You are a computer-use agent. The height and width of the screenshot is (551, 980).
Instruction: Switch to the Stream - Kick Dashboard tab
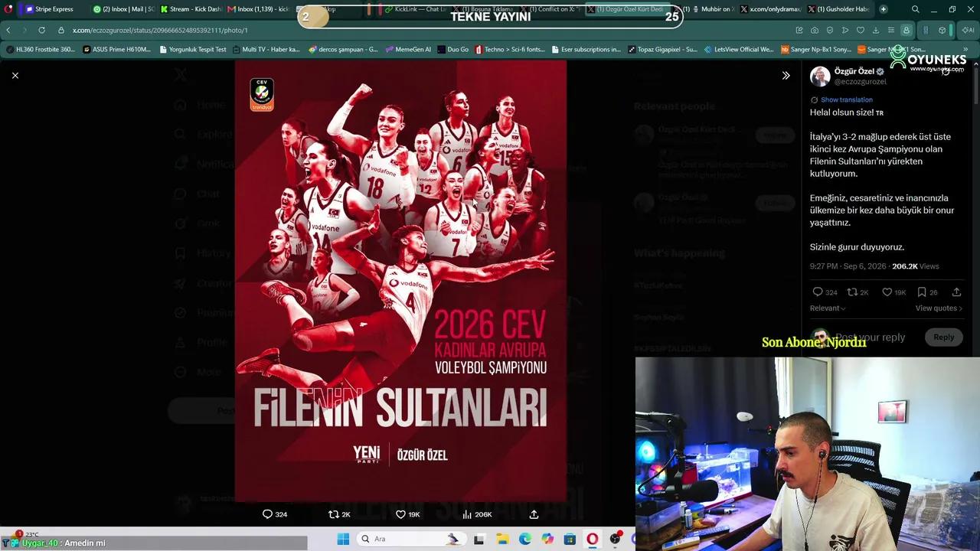pos(190,9)
